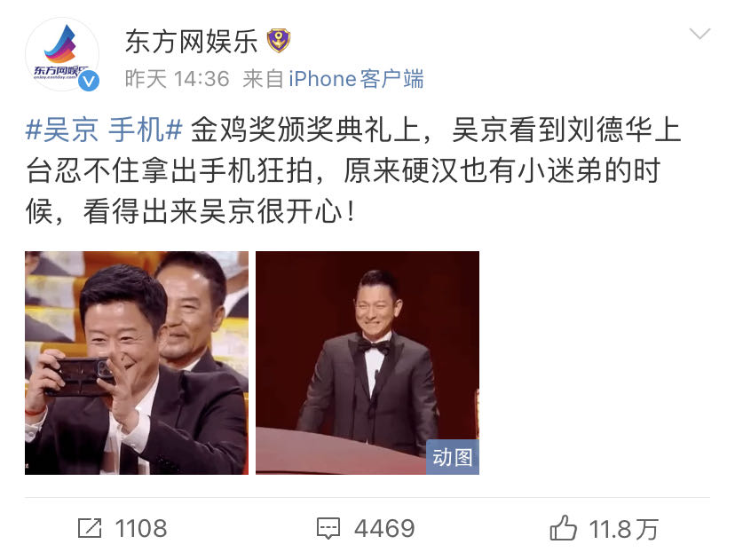Open the #吴京 手机# hashtag topic

pyautogui.click(x=104, y=130)
